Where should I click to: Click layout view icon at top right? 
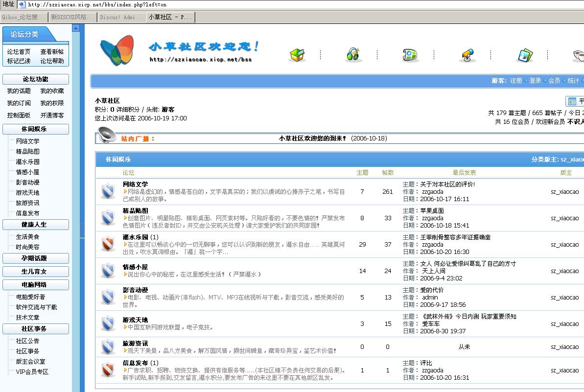pyautogui.click(x=572, y=101)
